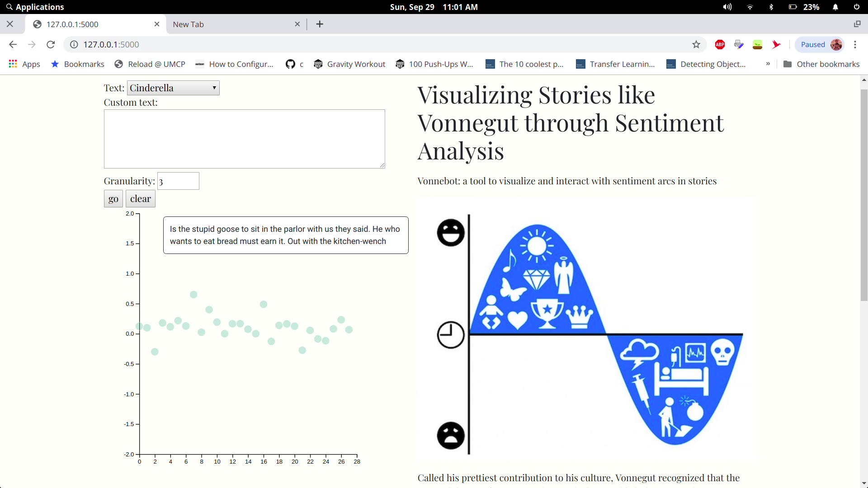Open the Applications menu
This screenshot has width=868, height=488.
pyautogui.click(x=35, y=7)
